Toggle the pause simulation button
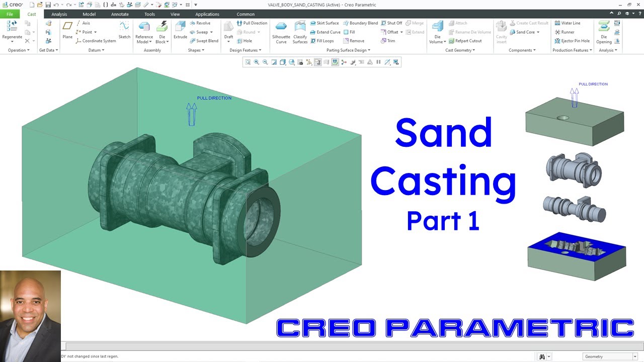The image size is (644, 362). (379, 62)
